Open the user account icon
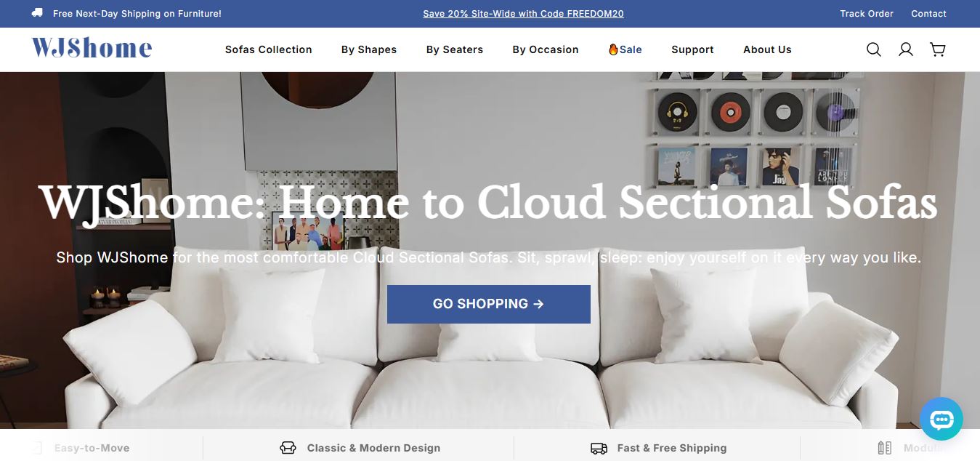Screen dimensions: 980x461 [906, 49]
